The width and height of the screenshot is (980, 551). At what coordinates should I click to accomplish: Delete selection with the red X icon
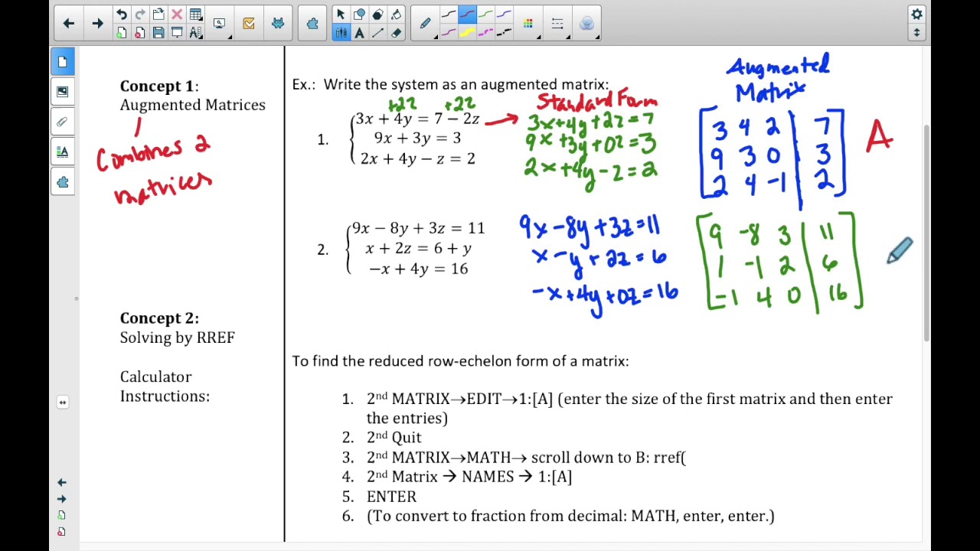tap(177, 15)
